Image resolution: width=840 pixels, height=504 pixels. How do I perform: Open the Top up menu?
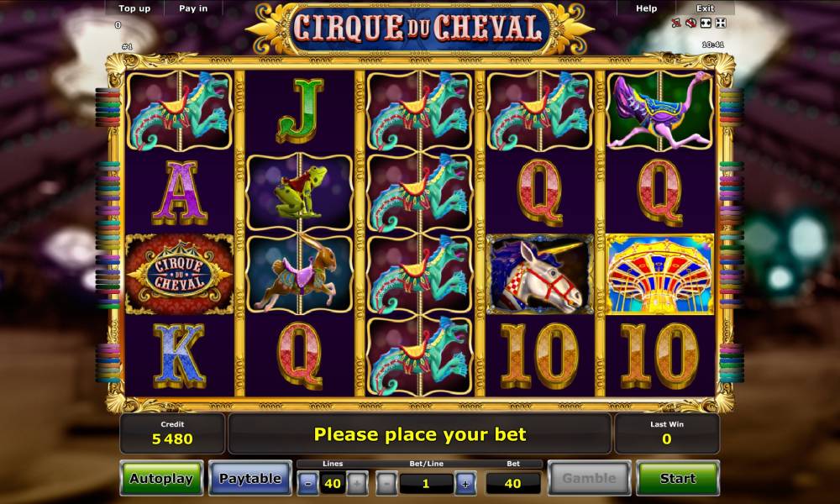(134, 8)
